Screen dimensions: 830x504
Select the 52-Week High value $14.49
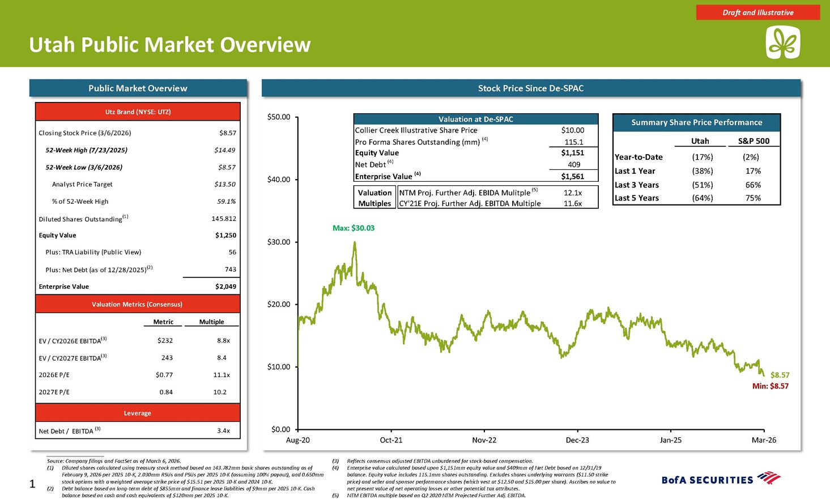[x=225, y=150]
